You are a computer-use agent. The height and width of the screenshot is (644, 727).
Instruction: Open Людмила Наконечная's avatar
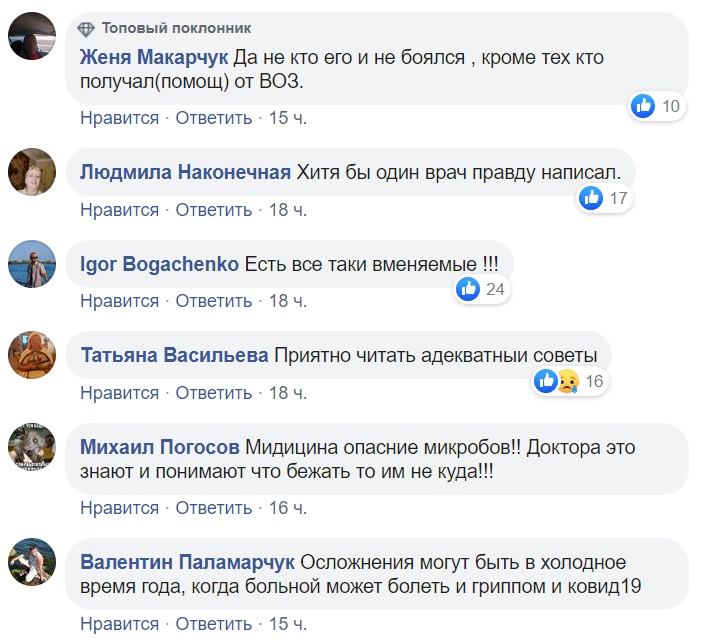tap(31, 171)
